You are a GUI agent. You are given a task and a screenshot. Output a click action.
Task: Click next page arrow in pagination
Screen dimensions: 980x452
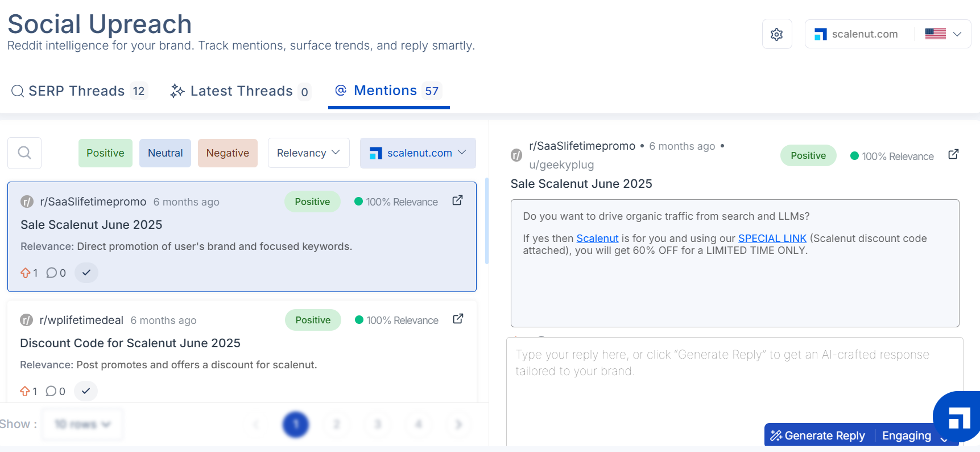pos(459,424)
